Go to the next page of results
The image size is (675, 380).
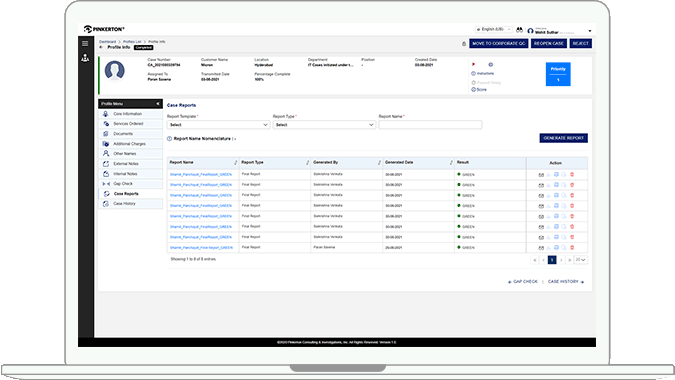[561, 260]
